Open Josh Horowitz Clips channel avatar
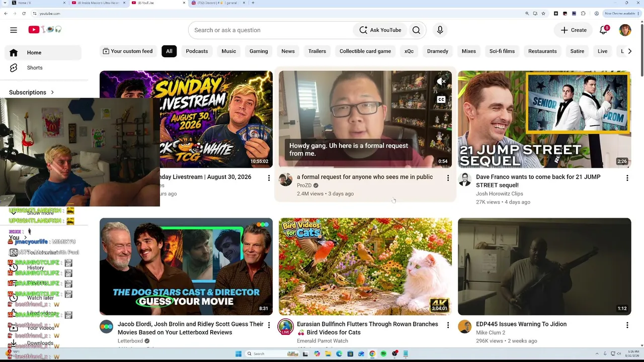 click(464, 179)
